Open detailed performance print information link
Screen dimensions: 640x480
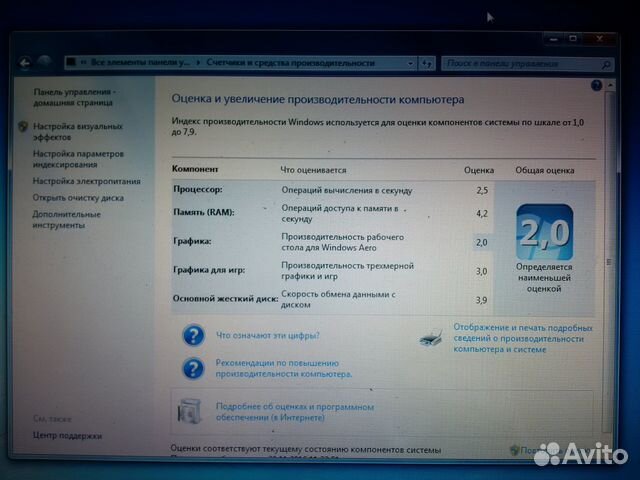pyautogui.click(x=523, y=338)
